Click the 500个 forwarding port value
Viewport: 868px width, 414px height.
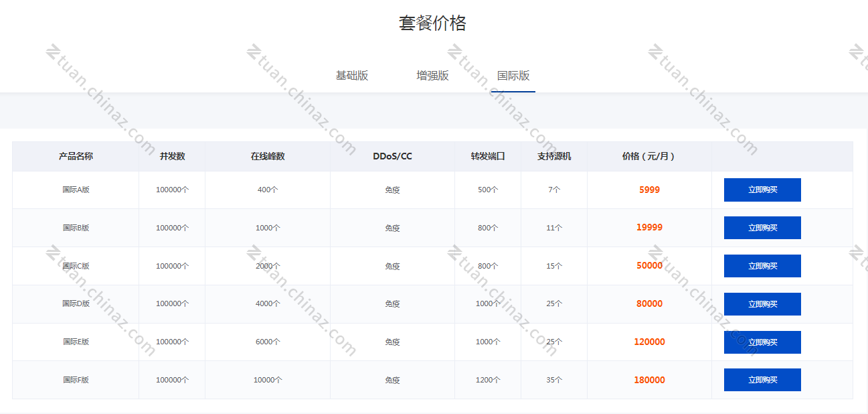click(x=488, y=190)
